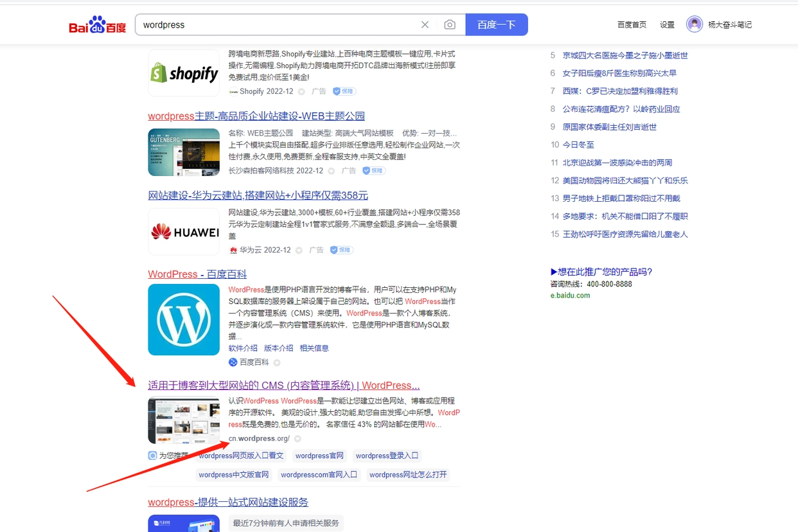This screenshot has height=532, width=798.
Task: Open 设置 menu in the header
Action: (667, 25)
